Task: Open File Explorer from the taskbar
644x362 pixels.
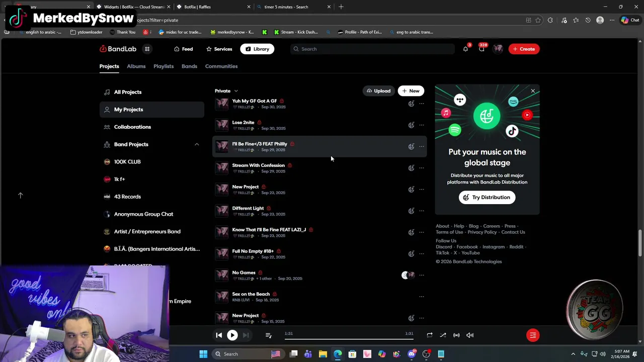Action: tap(323, 354)
